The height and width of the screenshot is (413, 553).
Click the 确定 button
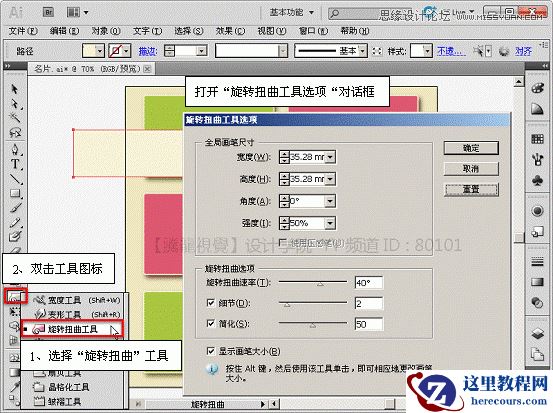point(471,148)
